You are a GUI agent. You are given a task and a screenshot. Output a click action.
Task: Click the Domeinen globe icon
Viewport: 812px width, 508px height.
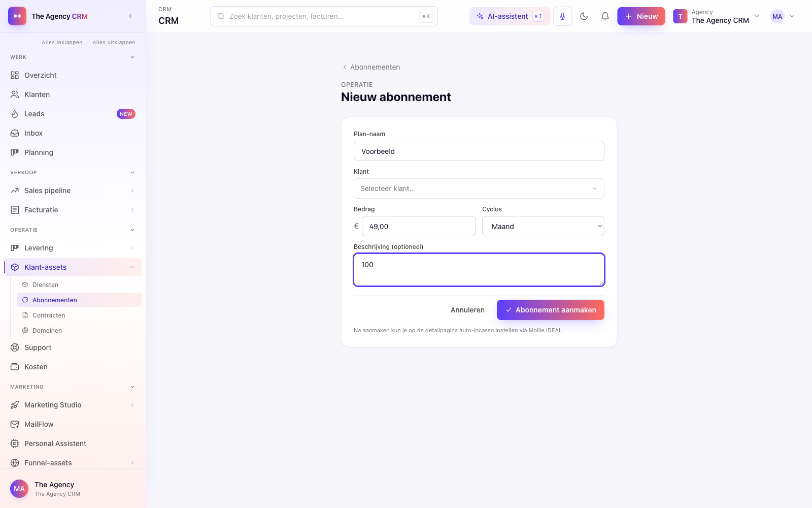point(25,331)
